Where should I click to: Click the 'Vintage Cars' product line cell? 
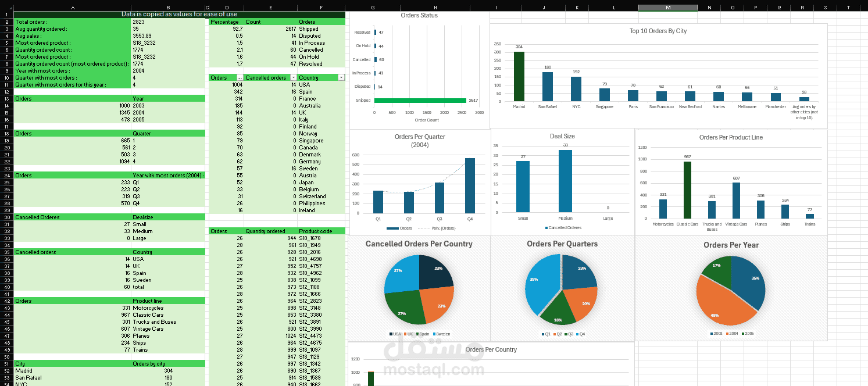(x=168, y=329)
